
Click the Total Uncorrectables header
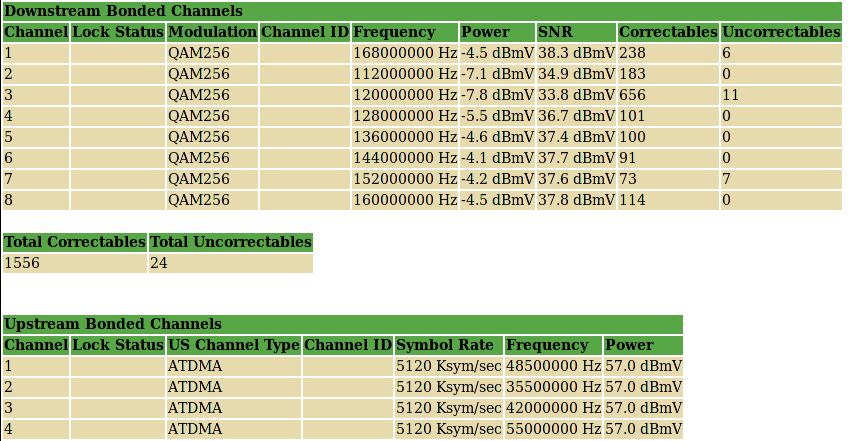[x=231, y=242]
